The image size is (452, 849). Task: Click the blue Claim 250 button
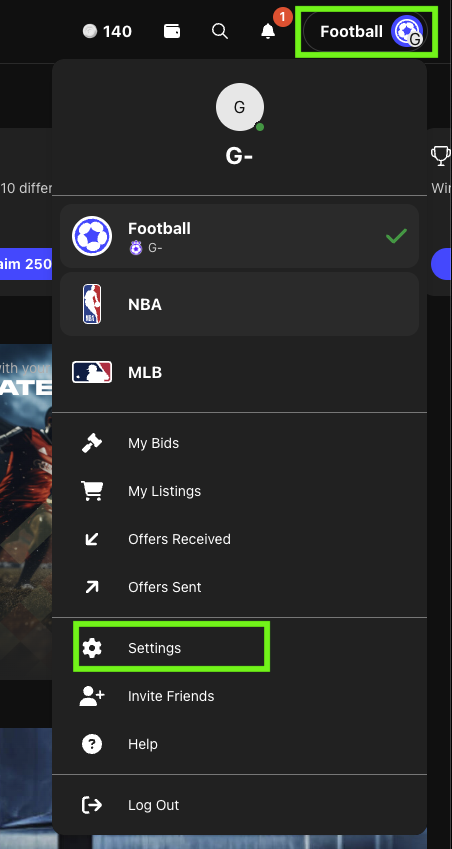tap(26, 264)
